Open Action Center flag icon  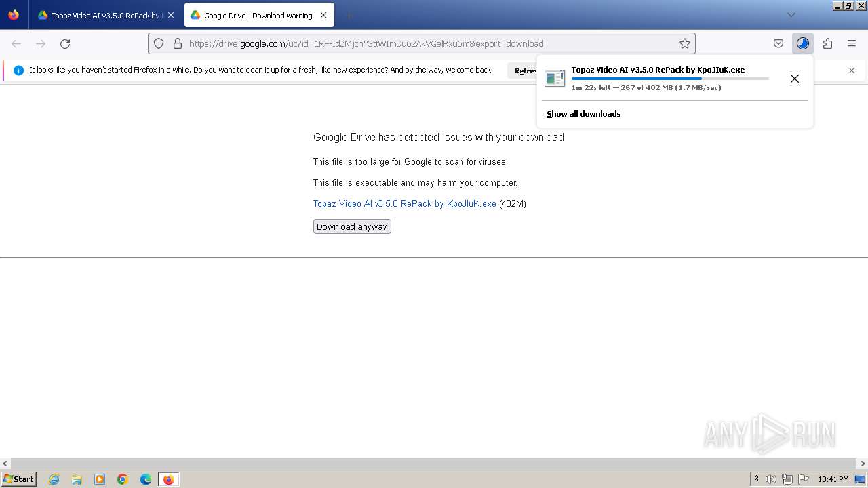click(804, 479)
